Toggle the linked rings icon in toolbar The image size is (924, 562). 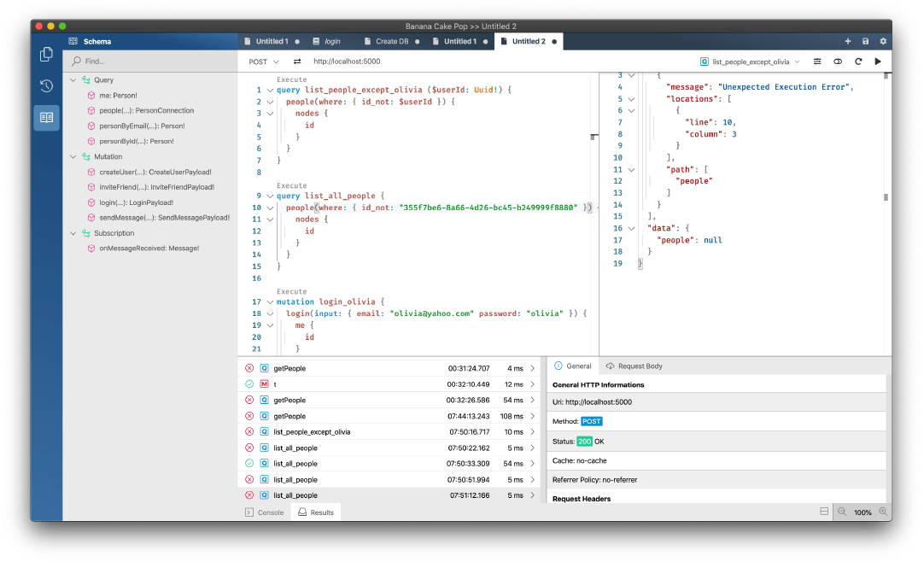(x=838, y=61)
